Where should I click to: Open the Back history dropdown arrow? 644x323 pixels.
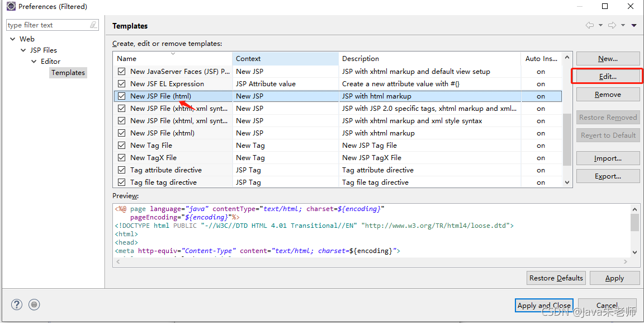coord(600,26)
